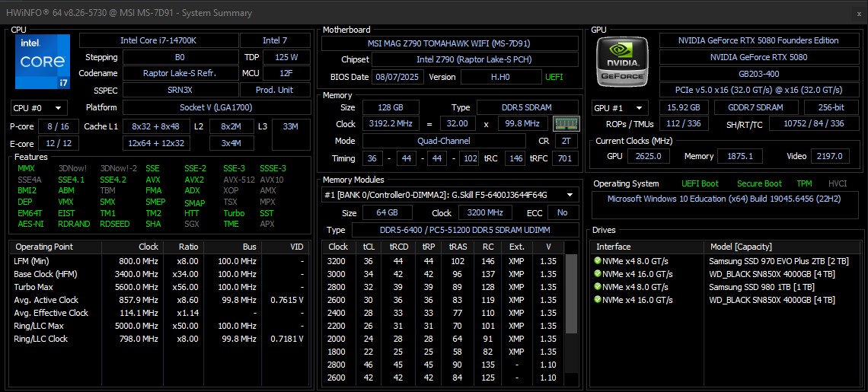Click the Intel Core i7 logo

(43, 62)
